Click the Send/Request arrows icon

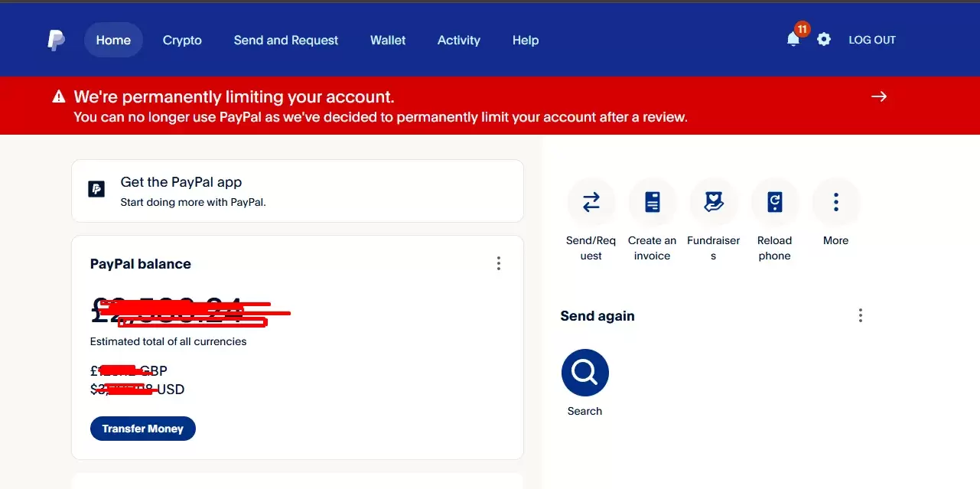point(591,202)
